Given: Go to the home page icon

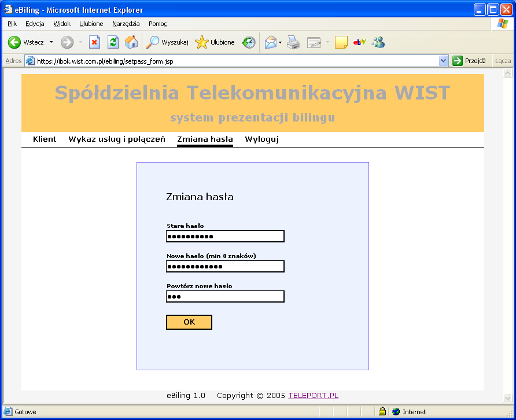Looking at the screenshot, I should click(131, 42).
